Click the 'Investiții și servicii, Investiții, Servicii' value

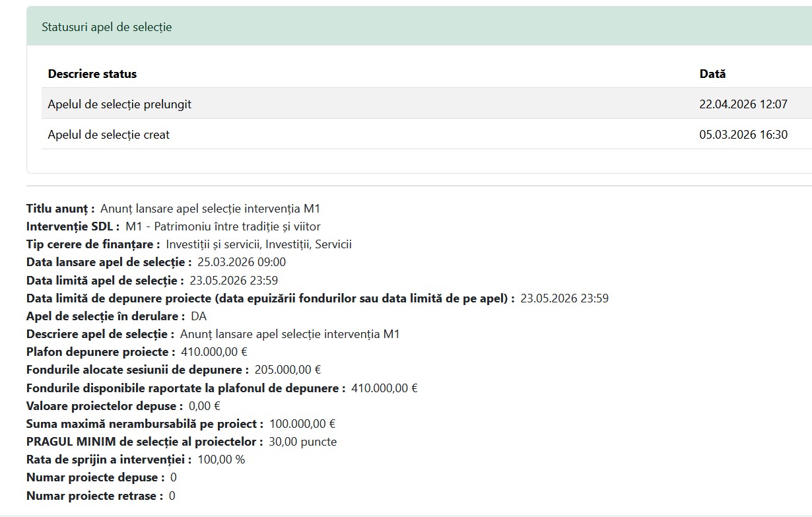tap(259, 244)
